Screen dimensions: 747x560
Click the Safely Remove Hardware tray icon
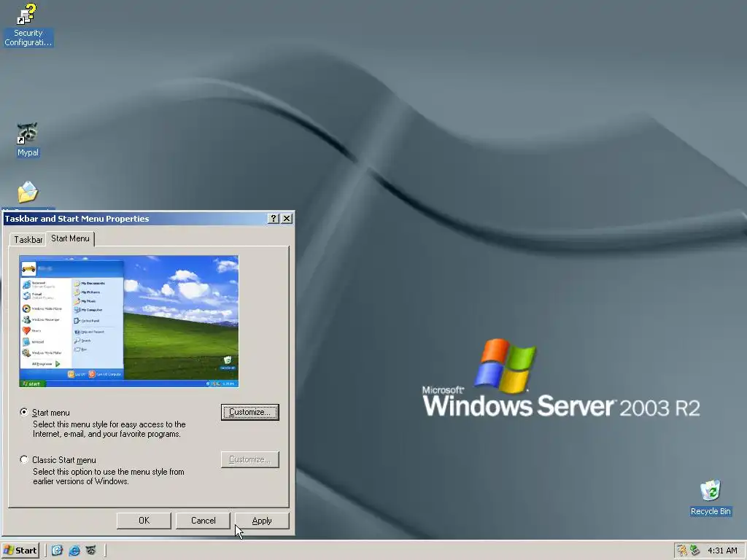click(x=694, y=551)
